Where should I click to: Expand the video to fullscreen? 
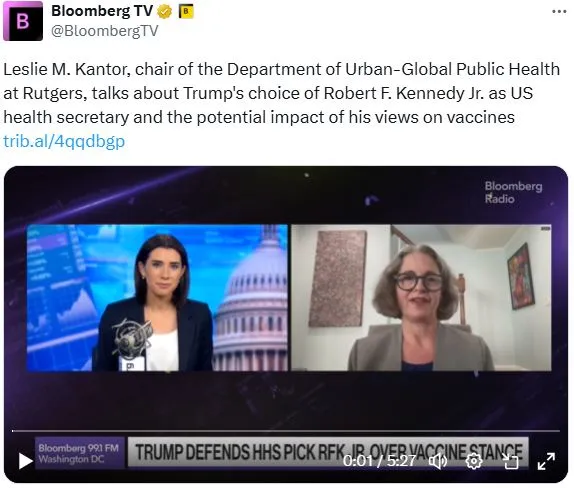[546, 461]
